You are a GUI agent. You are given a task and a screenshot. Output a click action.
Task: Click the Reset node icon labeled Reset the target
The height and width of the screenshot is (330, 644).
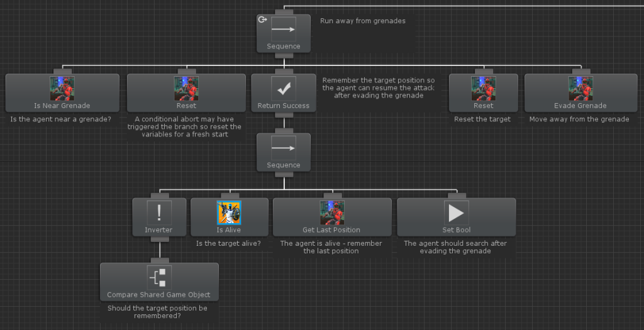point(484,88)
